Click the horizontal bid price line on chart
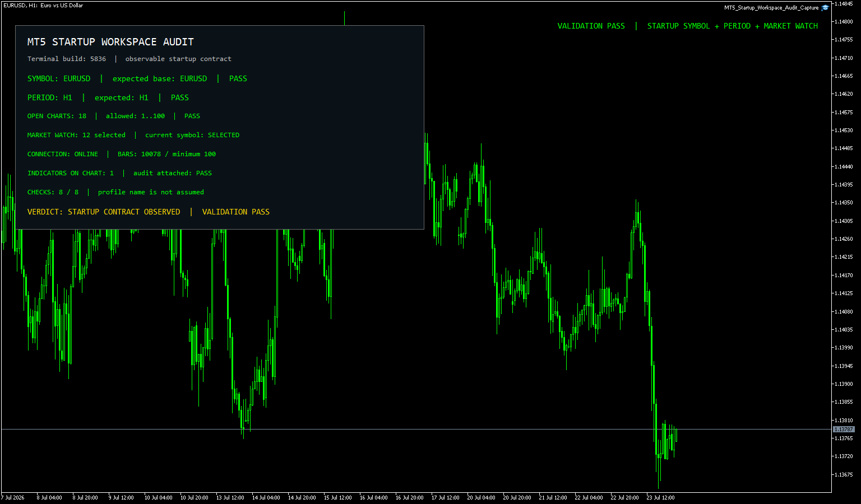 click(416, 430)
